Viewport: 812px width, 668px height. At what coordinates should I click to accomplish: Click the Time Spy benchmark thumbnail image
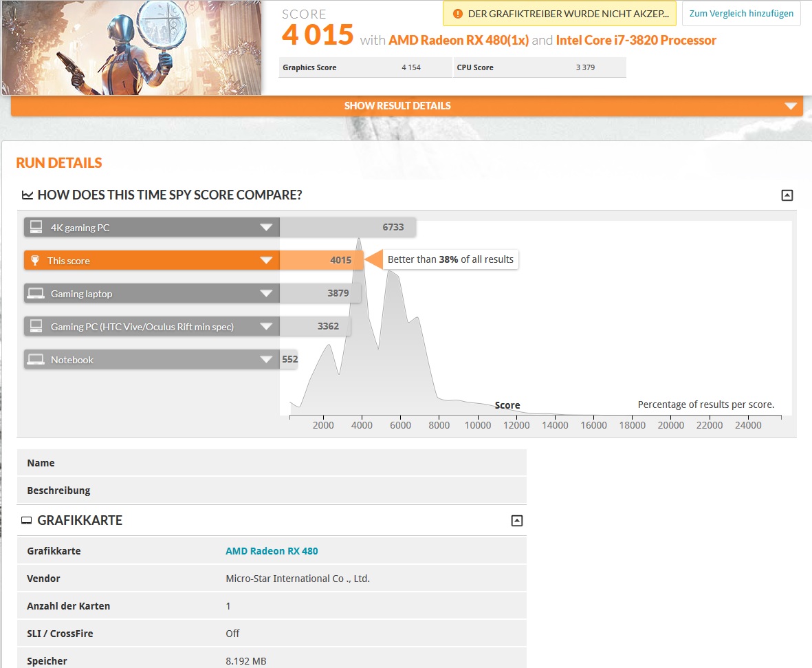131,47
